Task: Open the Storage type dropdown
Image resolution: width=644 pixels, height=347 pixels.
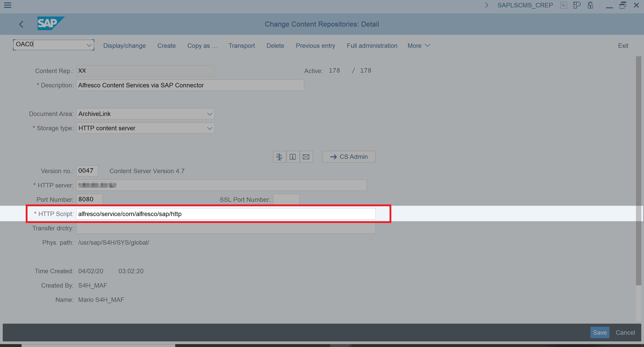Action: [210, 128]
